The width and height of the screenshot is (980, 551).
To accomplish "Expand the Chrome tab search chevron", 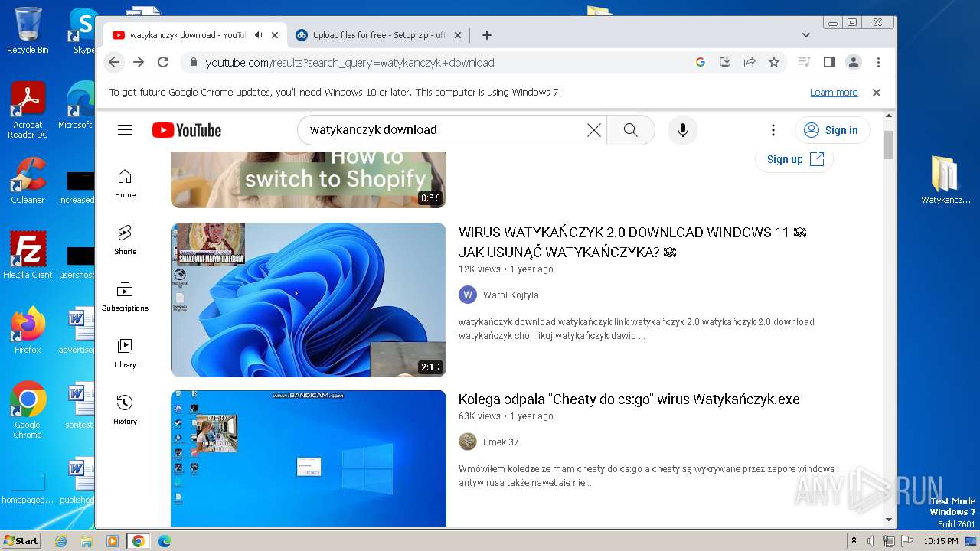I will tap(806, 35).
